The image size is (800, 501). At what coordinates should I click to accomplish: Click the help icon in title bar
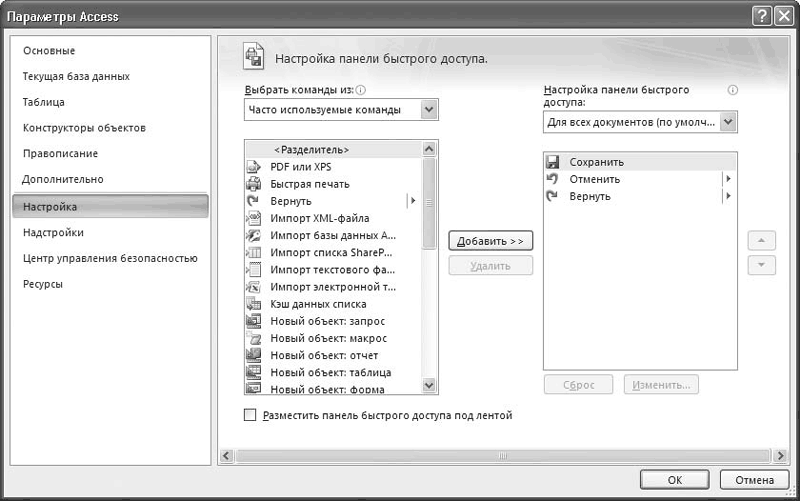(x=760, y=16)
